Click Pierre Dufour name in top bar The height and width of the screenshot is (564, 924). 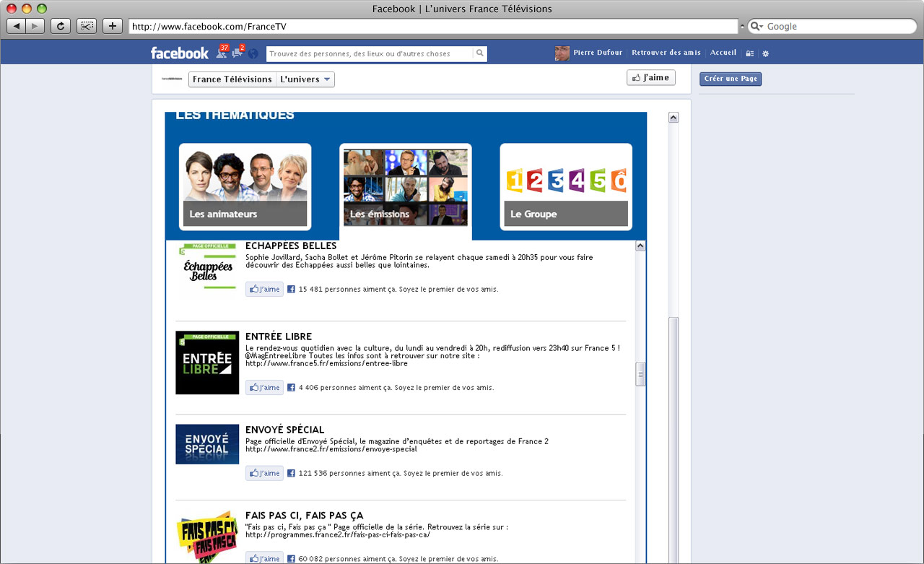[599, 53]
